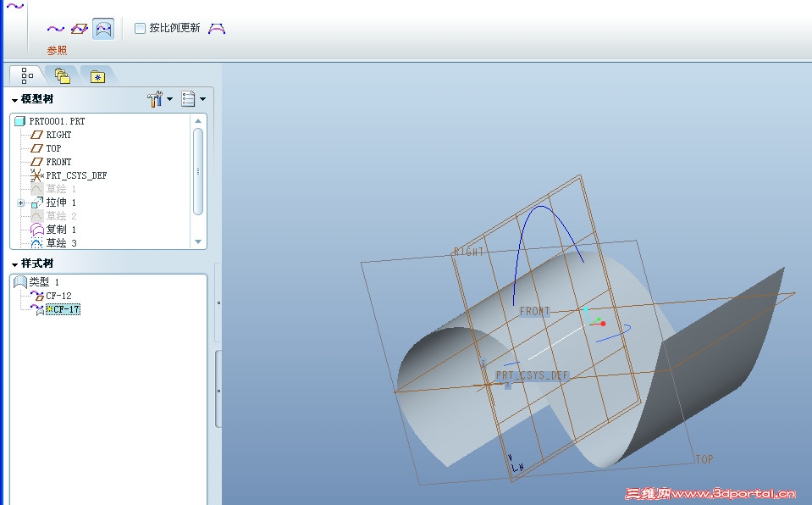Click the spin center axis triad
The width and height of the screenshot is (812, 505).
click(x=594, y=317)
